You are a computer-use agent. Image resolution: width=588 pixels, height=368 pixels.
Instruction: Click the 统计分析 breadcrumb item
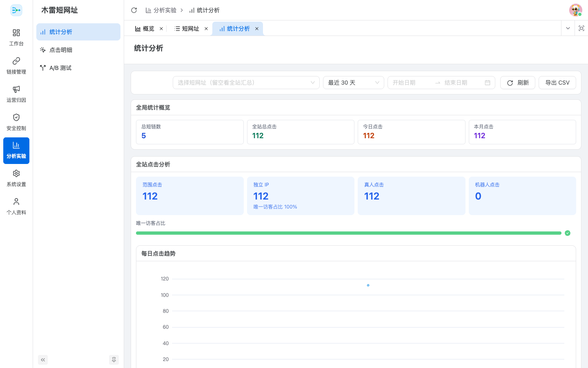click(204, 10)
